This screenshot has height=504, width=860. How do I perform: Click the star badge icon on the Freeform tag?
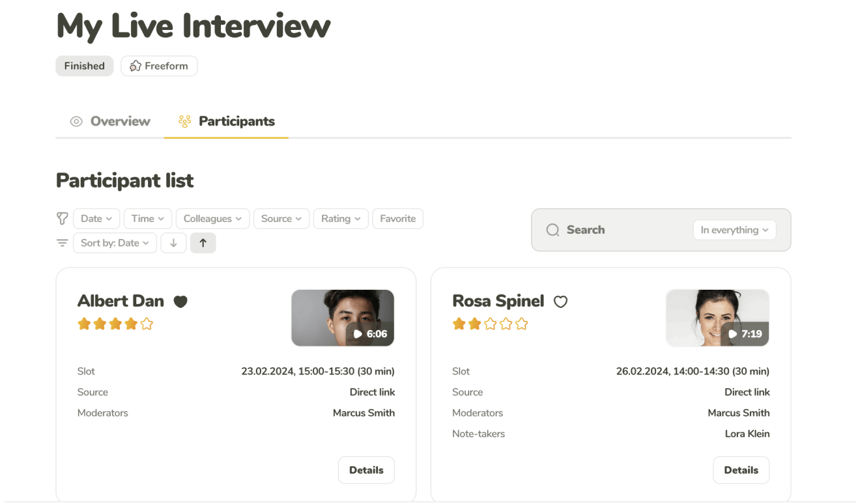135,65
